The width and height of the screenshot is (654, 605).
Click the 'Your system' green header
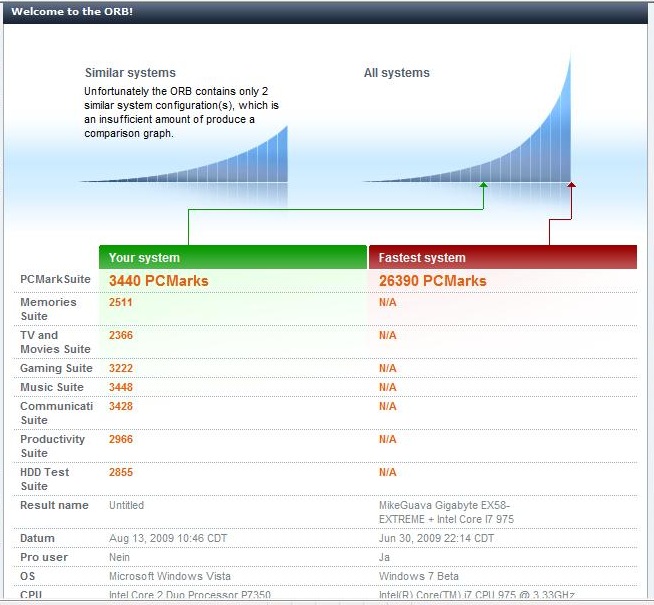point(233,257)
